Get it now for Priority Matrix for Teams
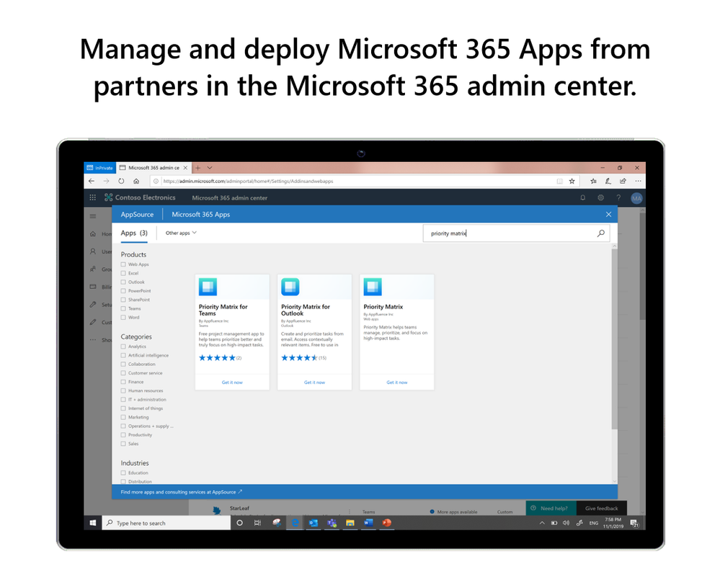Image resolution: width=720 pixels, height=588 pixels. [x=232, y=383]
